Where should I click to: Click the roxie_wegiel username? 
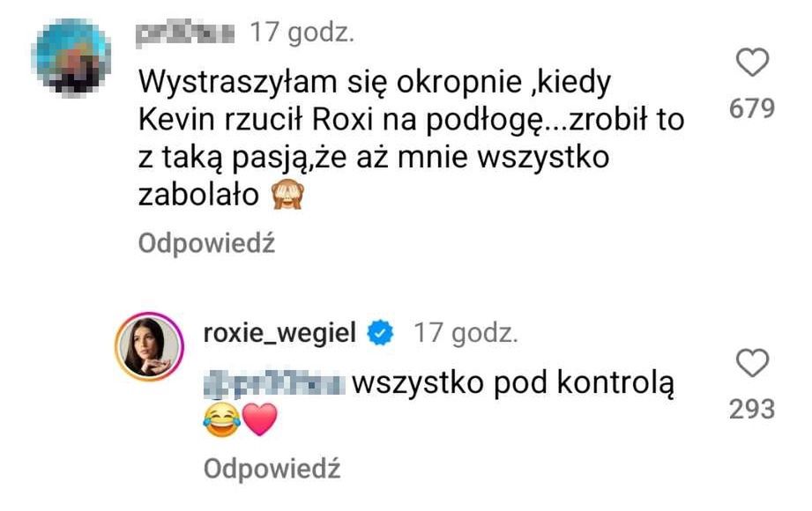pyautogui.click(x=279, y=332)
